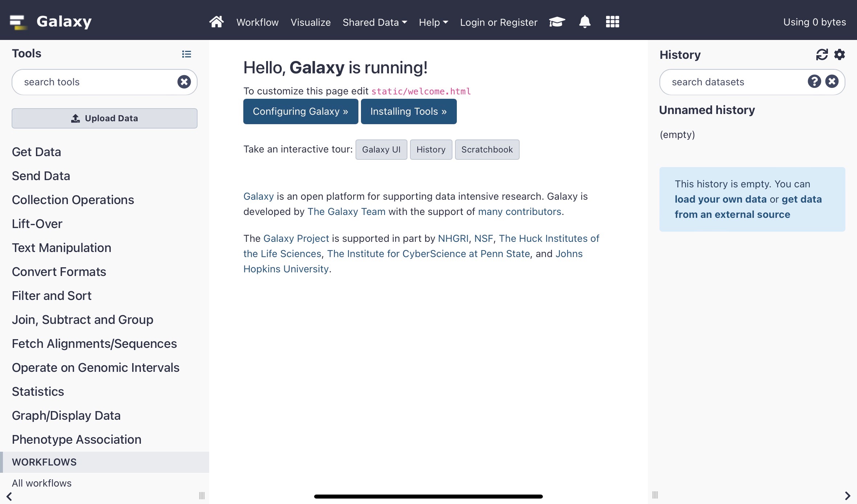This screenshot has height=504, width=857.
Task: Collapse the history panel with right chevron
Action: point(848,496)
